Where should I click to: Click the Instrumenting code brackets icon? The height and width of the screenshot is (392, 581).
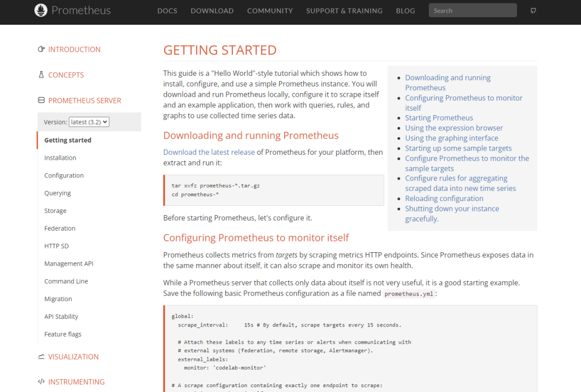(41, 382)
